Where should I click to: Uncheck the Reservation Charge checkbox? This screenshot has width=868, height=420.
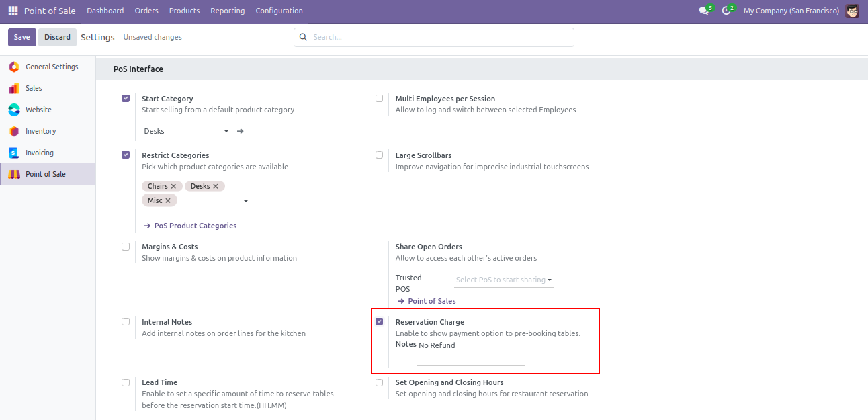(380, 322)
